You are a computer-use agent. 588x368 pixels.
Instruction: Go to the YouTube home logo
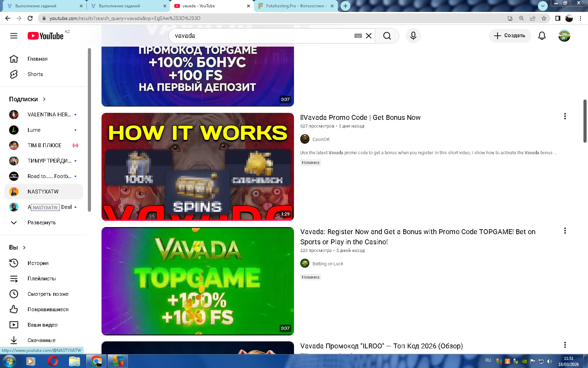tap(45, 36)
